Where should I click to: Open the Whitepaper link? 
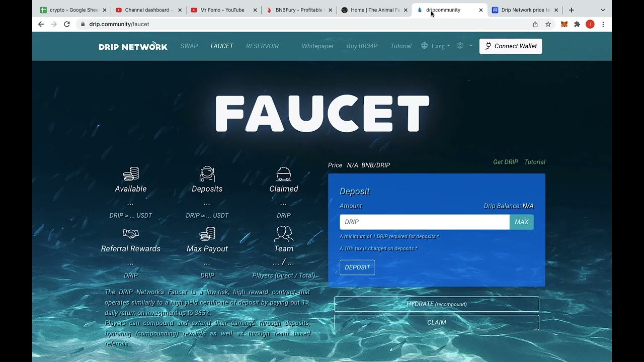[x=317, y=46]
